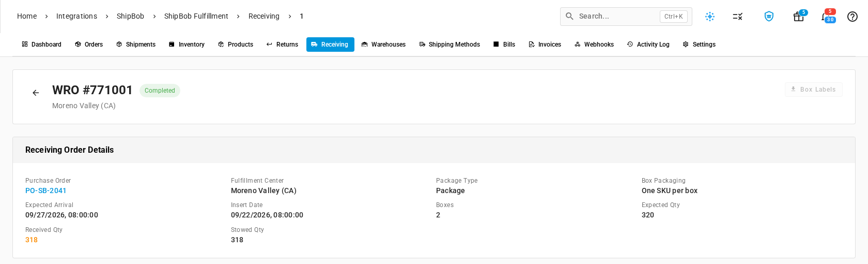Screen dimensions: 868x264
Task: Select the Products tab
Action: coord(236,45)
